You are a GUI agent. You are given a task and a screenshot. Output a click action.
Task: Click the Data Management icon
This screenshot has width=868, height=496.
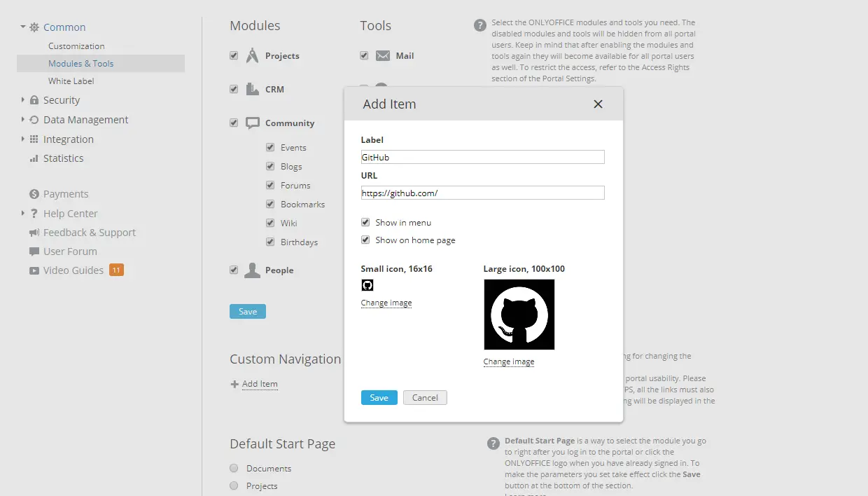tap(34, 120)
